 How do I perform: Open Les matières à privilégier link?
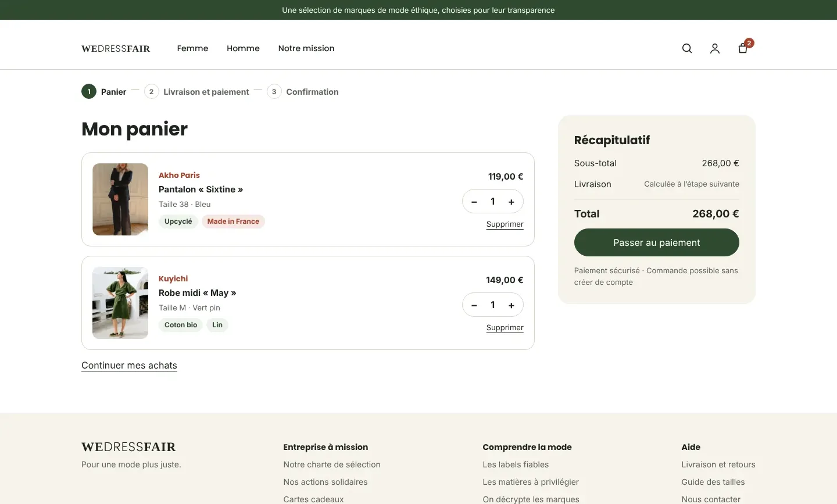[x=531, y=482]
